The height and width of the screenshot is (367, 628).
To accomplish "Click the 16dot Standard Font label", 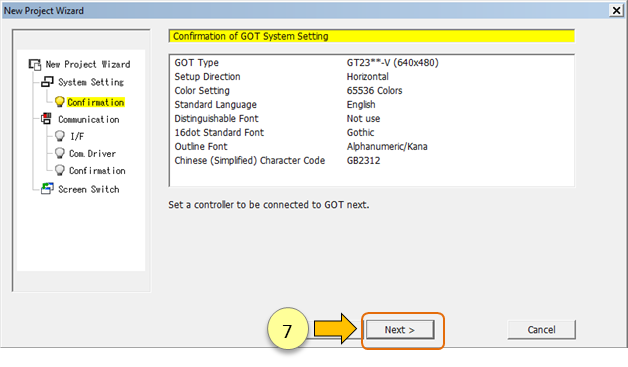I will pyautogui.click(x=219, y=133).
